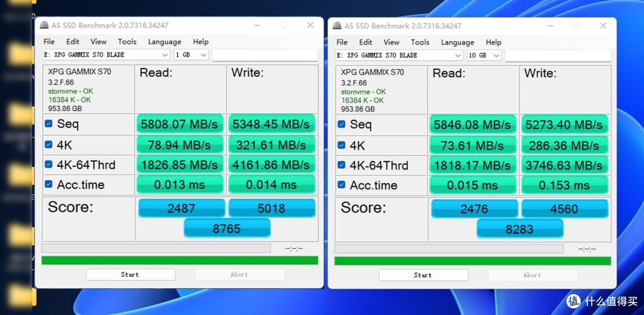Open Help menu in the right window
Image resolution: width=644 pixels, height=315 pixels.
click(x=494, y=42)
